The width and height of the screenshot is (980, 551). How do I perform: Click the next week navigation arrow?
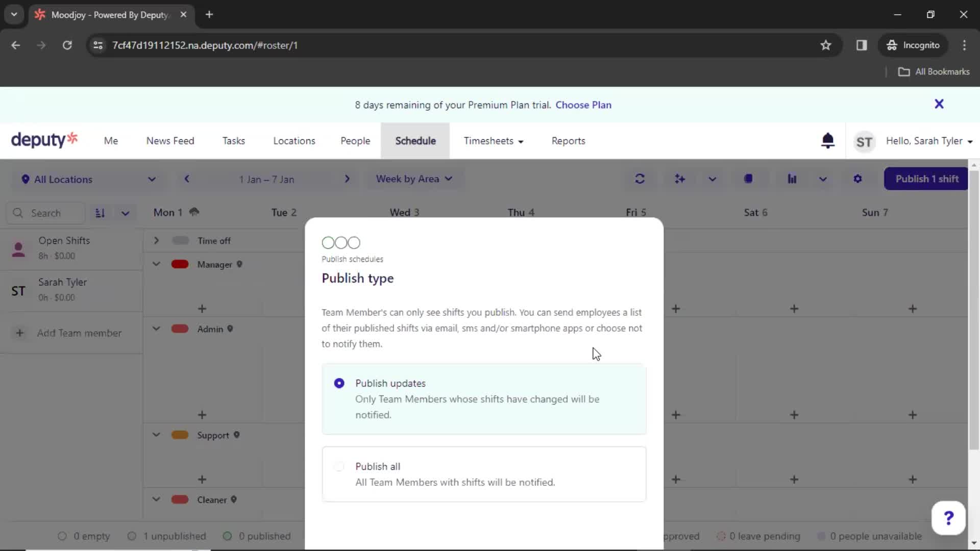click(348, 178)
